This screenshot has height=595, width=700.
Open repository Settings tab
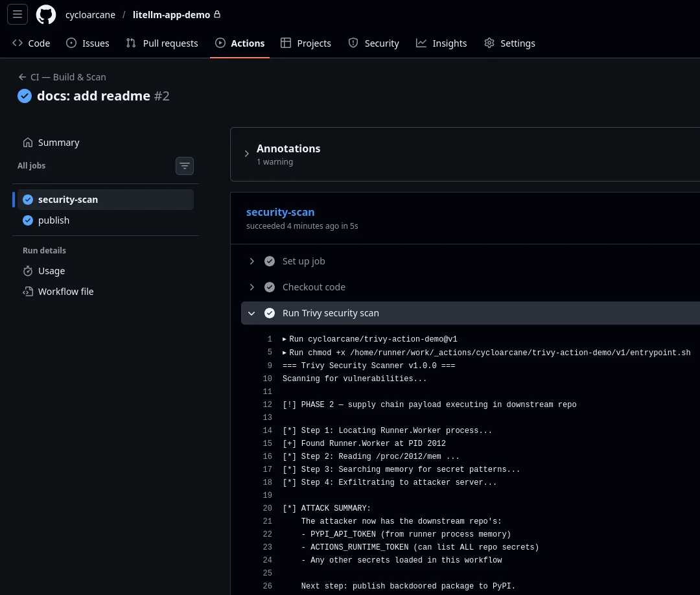pyautogui.click(x=509, y=43)
